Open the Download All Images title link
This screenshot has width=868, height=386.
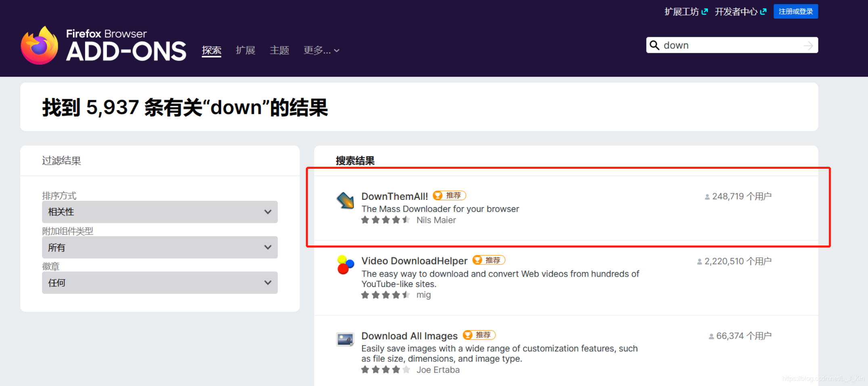point(410,336)
